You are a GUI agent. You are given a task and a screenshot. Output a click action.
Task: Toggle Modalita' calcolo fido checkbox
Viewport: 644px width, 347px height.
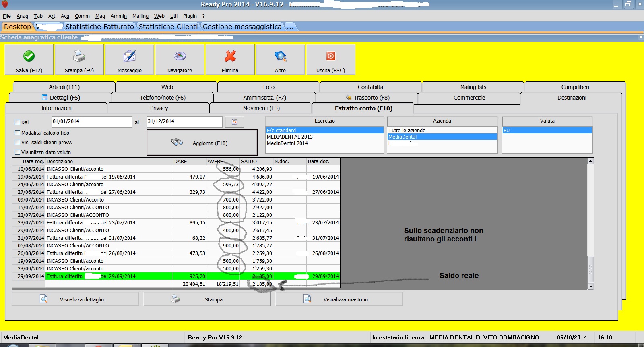coord(17,133)
